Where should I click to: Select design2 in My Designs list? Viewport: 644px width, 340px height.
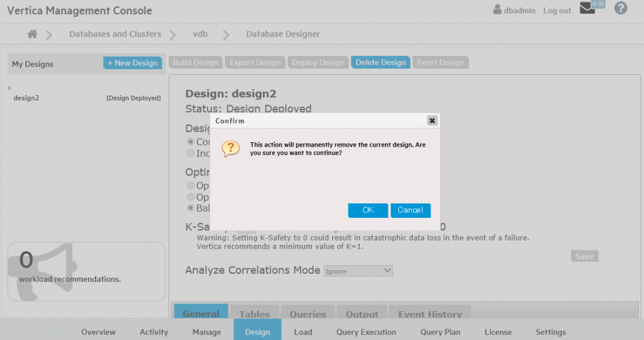pos(26,98)
